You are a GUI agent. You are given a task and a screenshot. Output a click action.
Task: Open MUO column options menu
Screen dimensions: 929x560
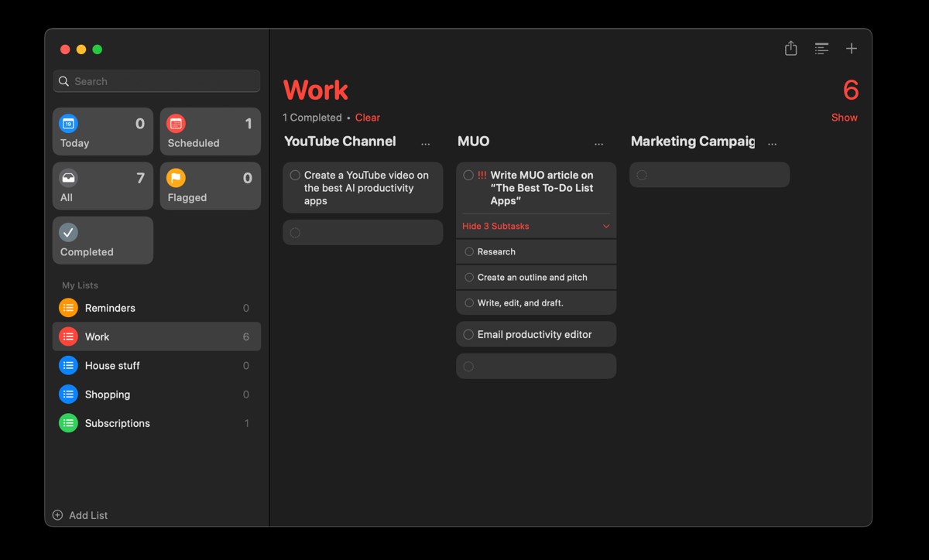point(599,144)
